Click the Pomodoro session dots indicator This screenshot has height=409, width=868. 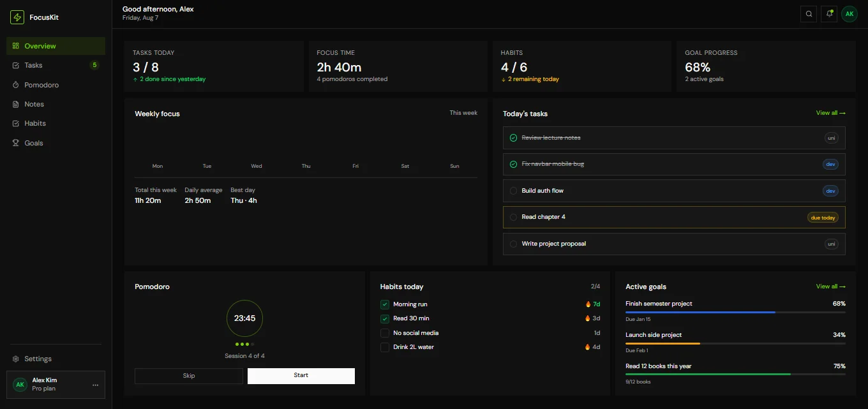pyautogui.click(x=244, y=344)
